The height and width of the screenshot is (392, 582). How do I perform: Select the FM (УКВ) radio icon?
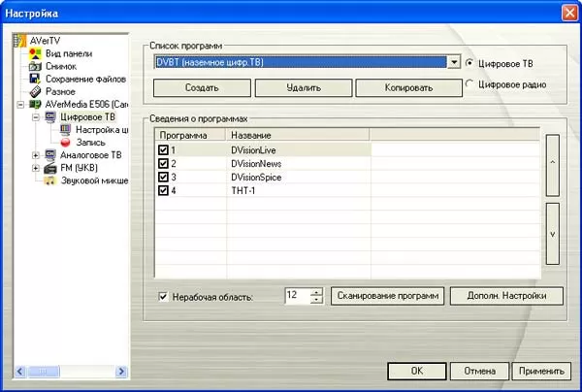coord(50,167)
